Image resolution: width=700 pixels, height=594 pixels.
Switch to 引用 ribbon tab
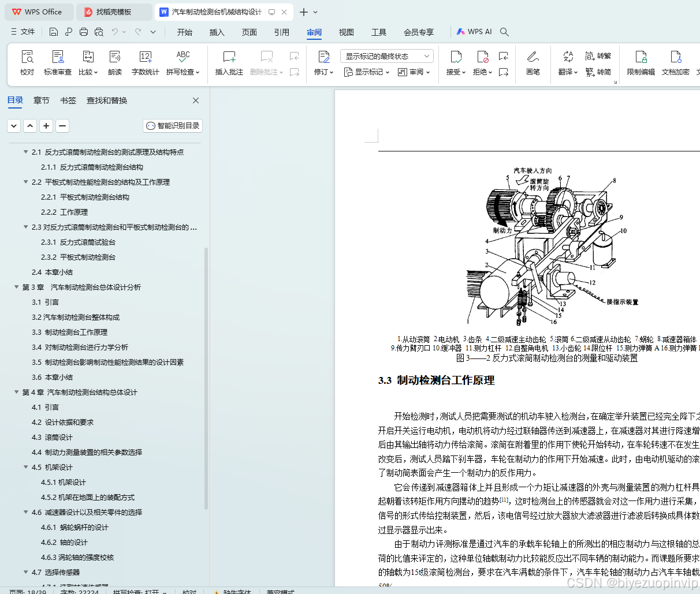pos(282,32)
